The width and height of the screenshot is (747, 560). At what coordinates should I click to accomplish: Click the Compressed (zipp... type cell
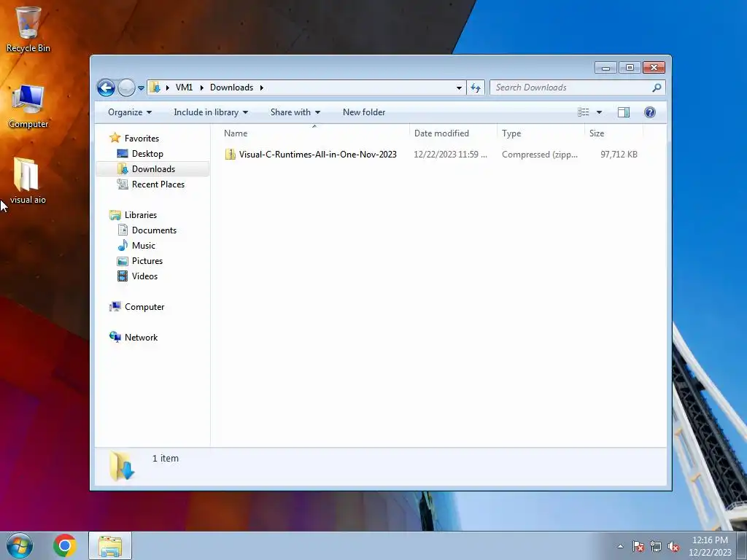[x=539, y=155]
